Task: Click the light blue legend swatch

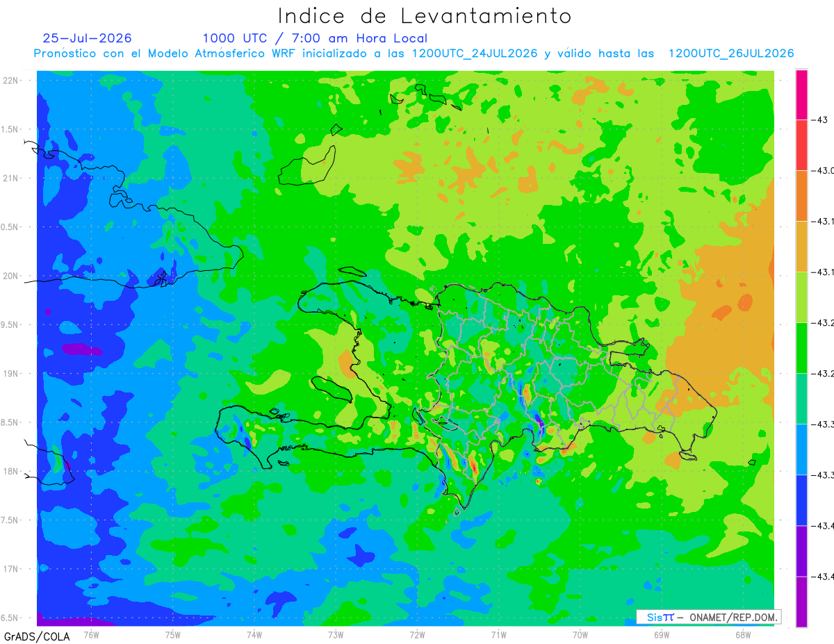Action: 801,449
